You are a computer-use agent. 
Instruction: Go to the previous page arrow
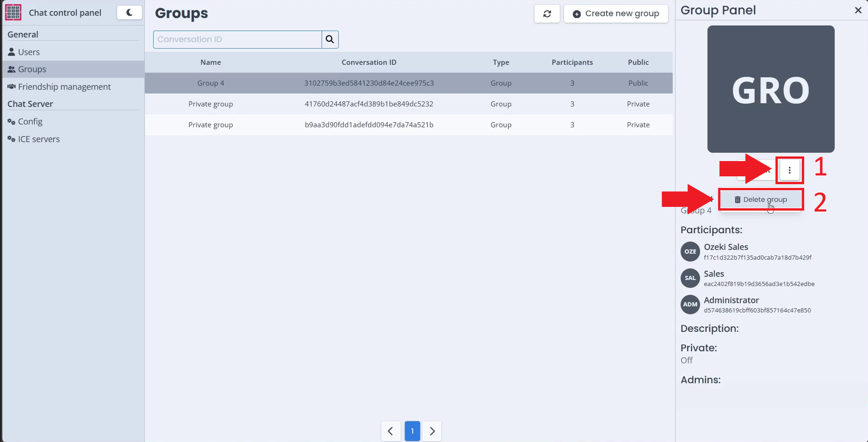[x=391, y=431]
